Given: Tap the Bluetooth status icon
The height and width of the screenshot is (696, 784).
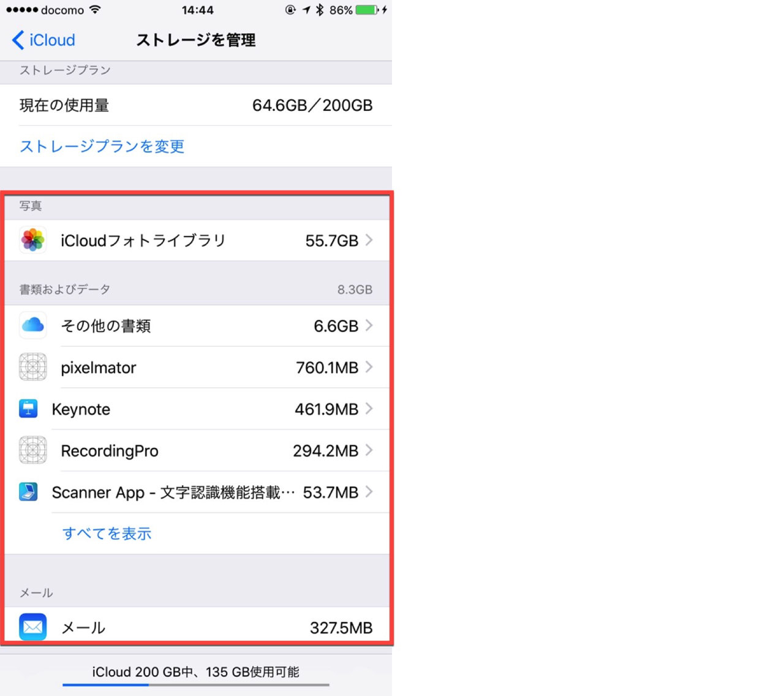Looking at the screenshot, I should click(320, 10).
